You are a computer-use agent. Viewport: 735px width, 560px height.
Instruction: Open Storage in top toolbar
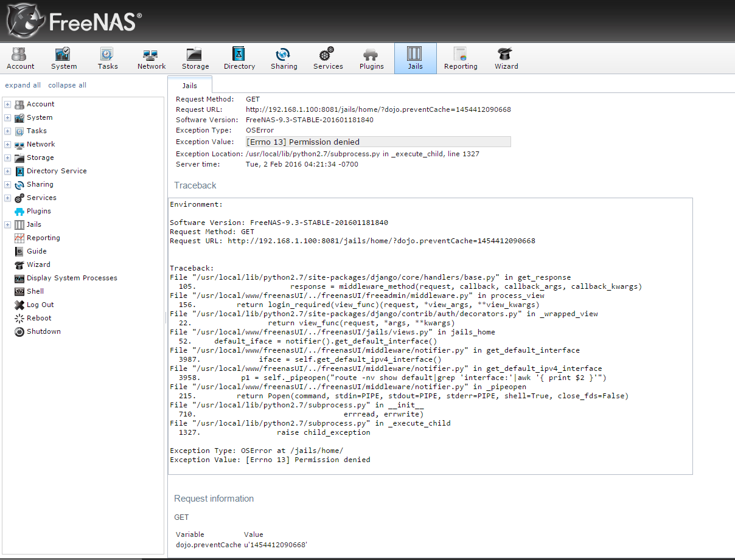point(195,59)
